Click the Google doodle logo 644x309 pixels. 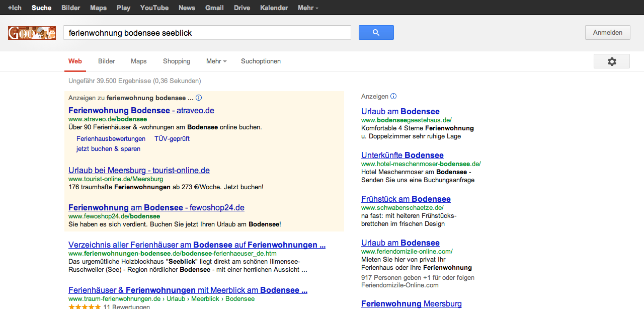point(32,33)
